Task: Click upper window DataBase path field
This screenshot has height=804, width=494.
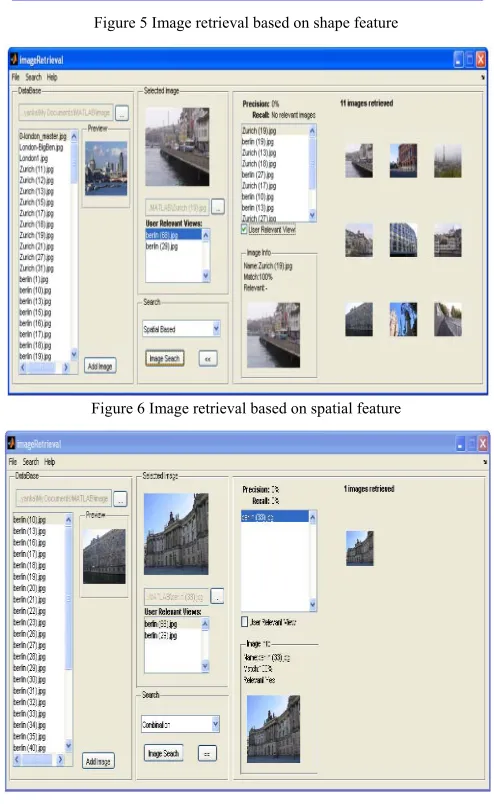Action: 66,113
